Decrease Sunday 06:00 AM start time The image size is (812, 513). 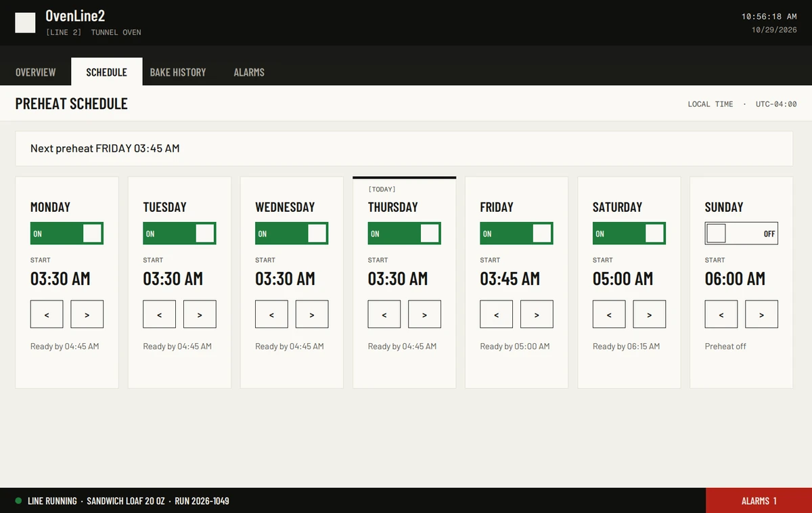coord(721,315)
